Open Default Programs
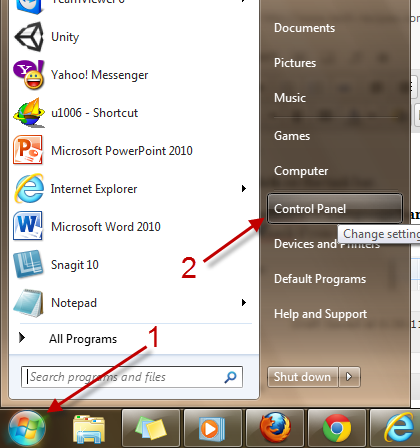420x448 pixels. tap(320, 279)
